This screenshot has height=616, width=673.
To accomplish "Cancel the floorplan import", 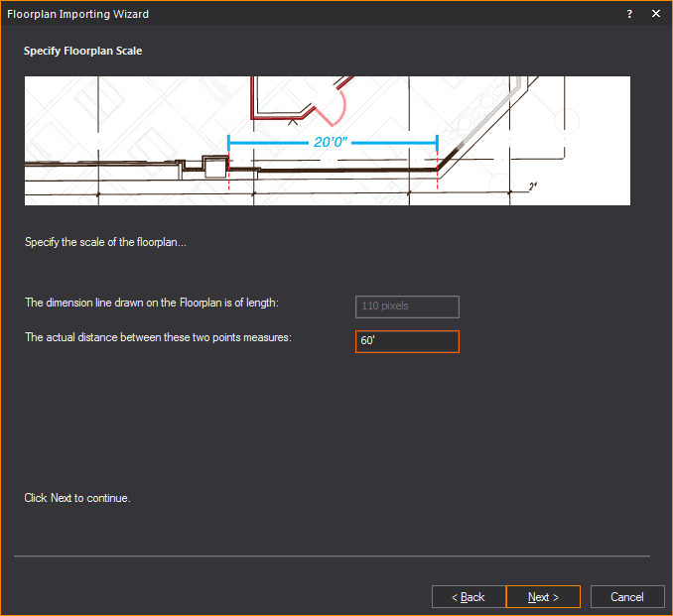I will point(626,597).
